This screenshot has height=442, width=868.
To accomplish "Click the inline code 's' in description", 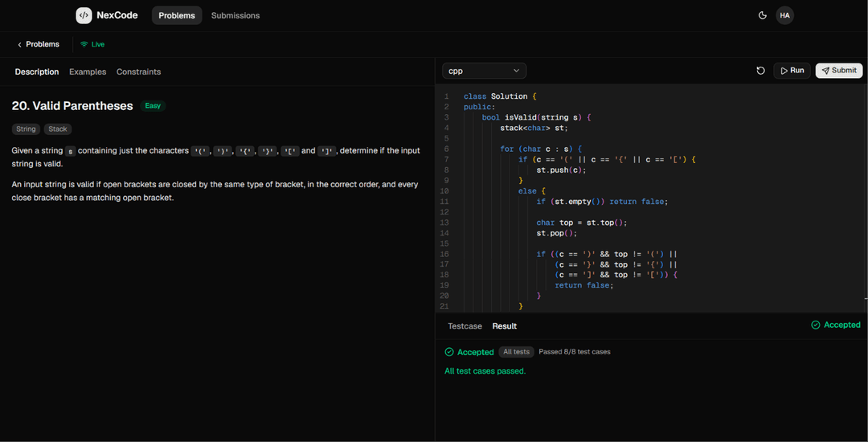I will pos(70,151).
